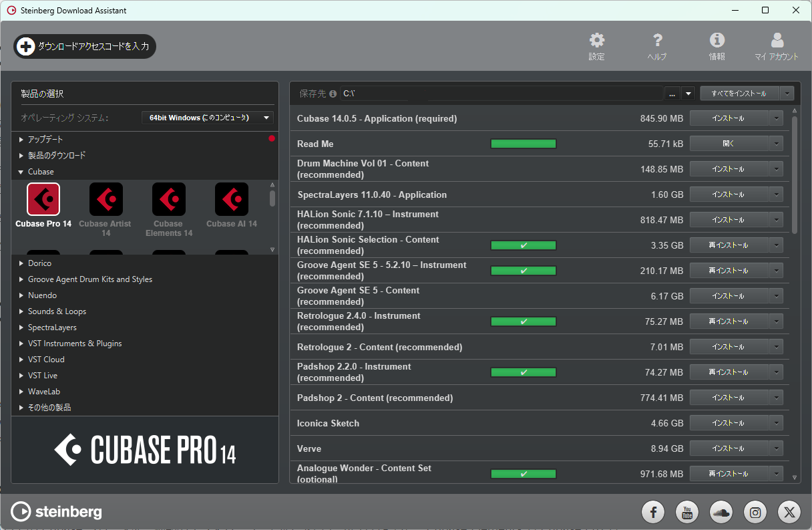Open dropdown arrow for Cubase 14.0.5 Application install

click(x=776, y=118)
